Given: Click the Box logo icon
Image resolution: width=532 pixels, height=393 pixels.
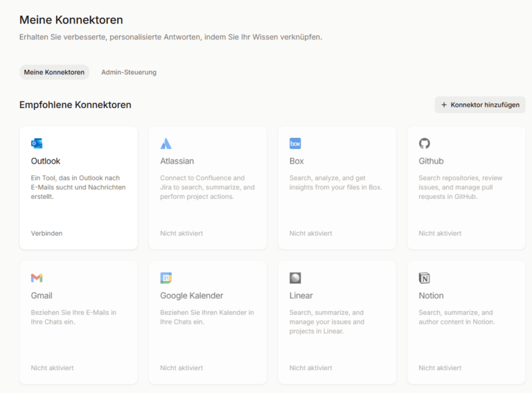Looking at the screenshot, I should pos(295,143).
